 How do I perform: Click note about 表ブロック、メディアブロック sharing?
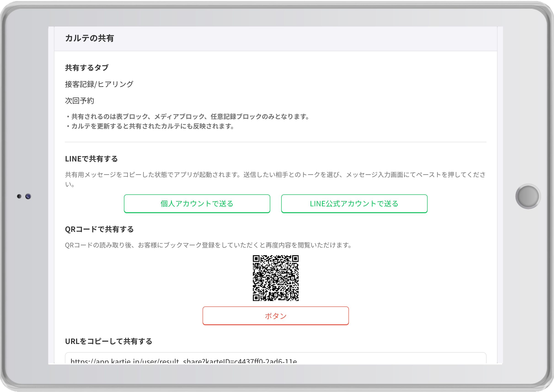(188, 117)
